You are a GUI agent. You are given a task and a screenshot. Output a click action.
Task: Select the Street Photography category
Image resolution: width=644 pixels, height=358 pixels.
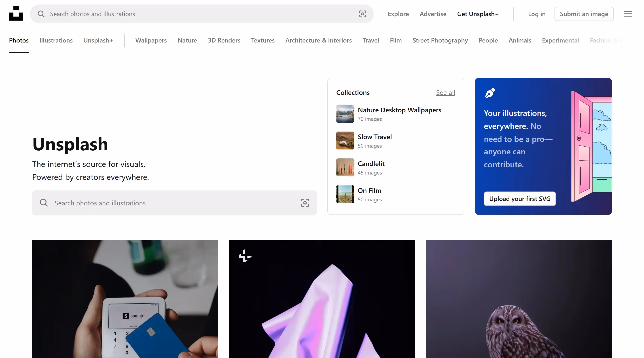[440, 40]
